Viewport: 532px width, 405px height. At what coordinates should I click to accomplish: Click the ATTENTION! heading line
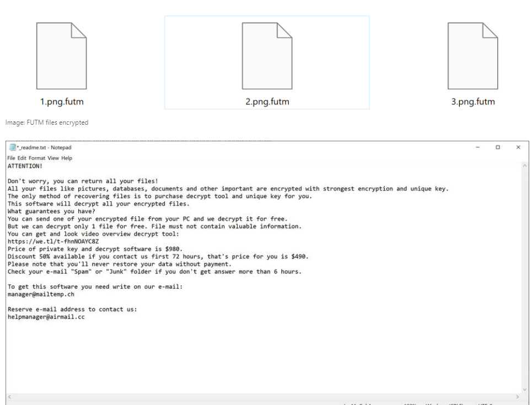[x=25, y=166]
